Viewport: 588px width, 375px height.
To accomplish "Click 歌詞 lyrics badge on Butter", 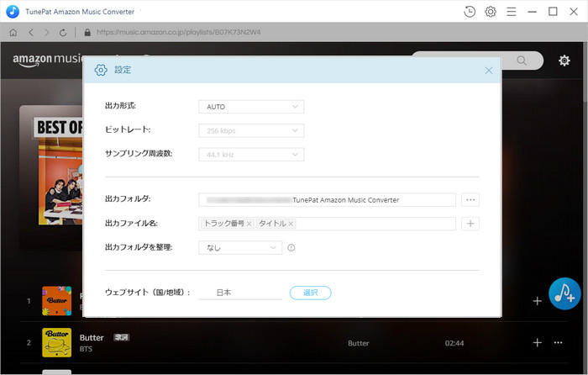I will [122, 337].
